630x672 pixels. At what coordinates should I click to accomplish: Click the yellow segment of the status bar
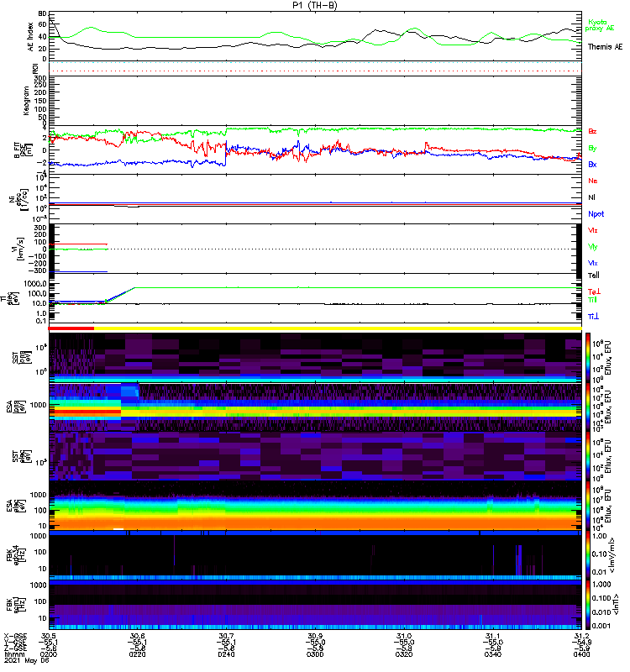coord(338,328)
